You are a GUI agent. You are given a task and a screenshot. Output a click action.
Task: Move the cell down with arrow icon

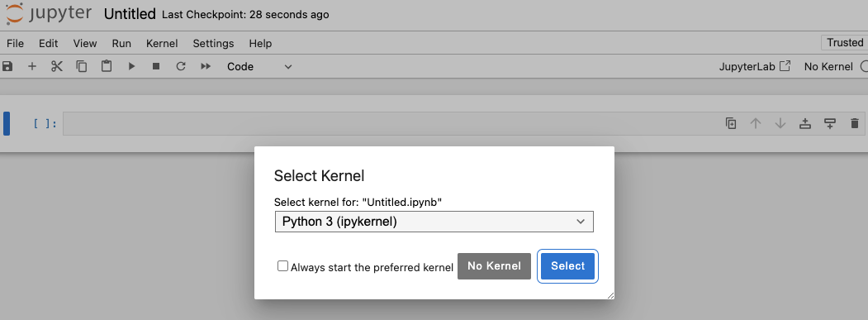[x=780, y=124]
